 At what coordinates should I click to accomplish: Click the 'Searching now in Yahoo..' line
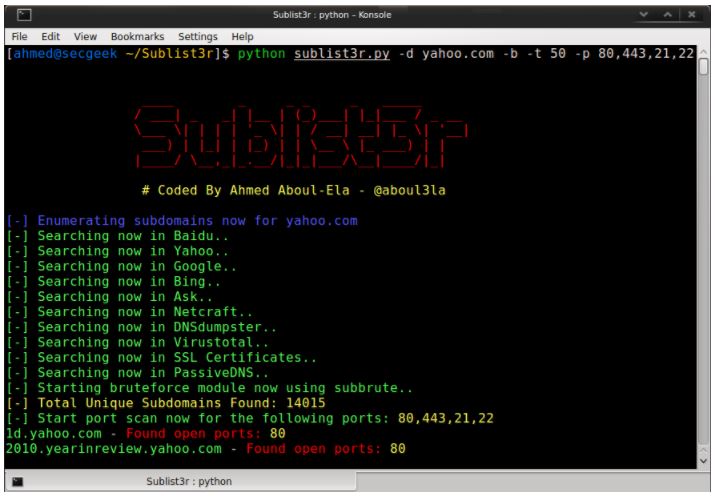click(x=117, y=251)
